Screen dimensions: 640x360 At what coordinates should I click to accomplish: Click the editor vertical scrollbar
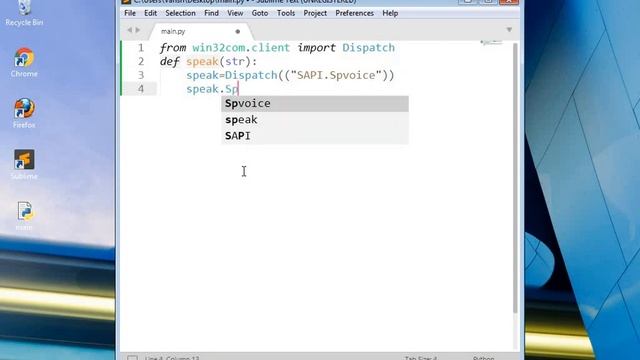point(515,178)
